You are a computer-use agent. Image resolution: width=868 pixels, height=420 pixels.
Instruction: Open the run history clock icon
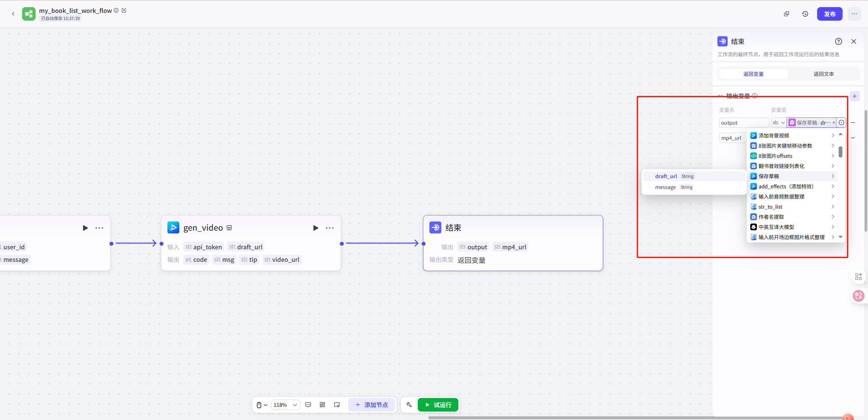(x=805, y=14)
